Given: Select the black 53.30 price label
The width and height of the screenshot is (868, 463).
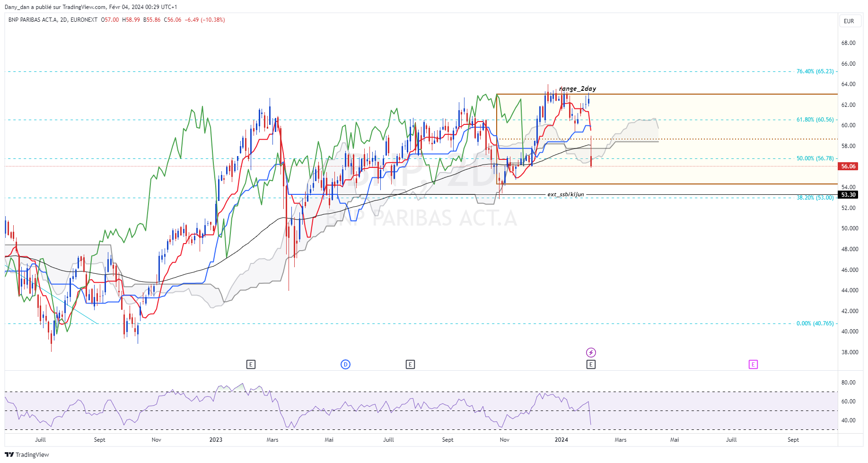Looking at the screenshot, I should [849, 194].
